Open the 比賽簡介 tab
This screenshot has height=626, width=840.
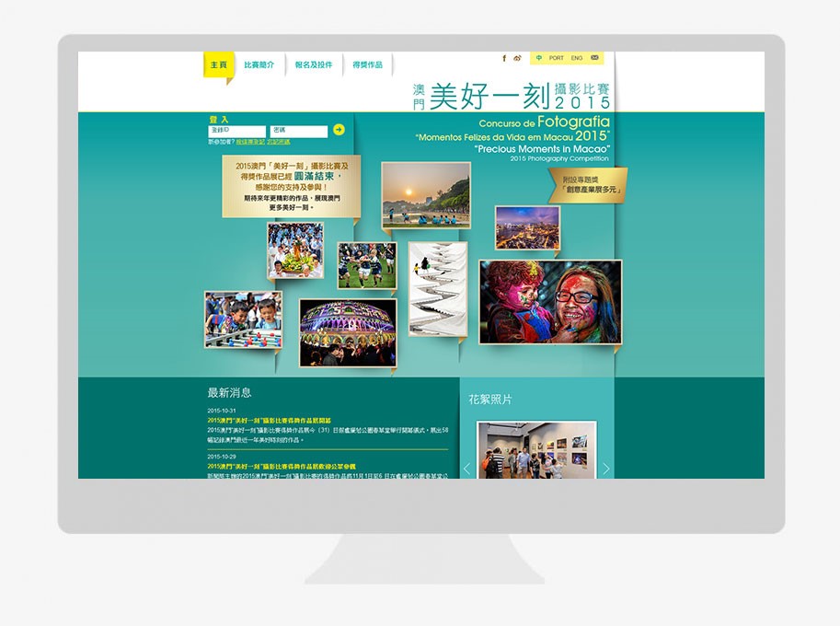tap(259, 65)
